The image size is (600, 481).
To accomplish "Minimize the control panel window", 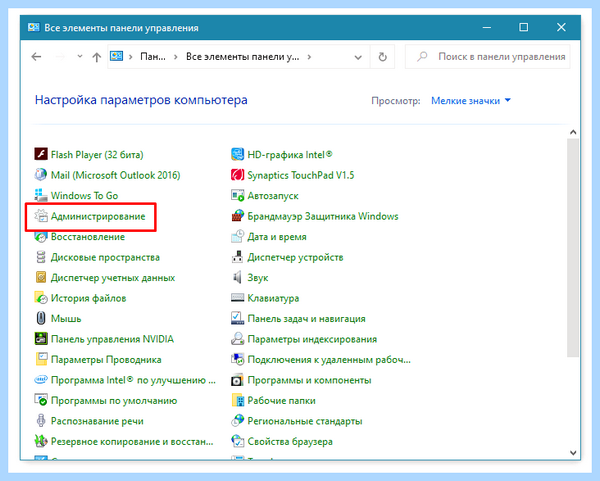I will [487, 27].
